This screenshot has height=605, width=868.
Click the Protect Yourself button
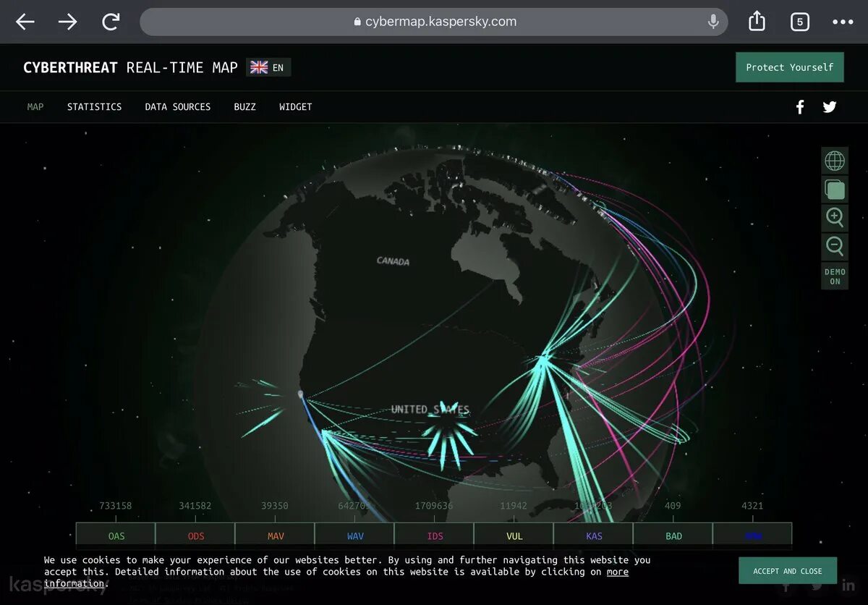[790, 67]
